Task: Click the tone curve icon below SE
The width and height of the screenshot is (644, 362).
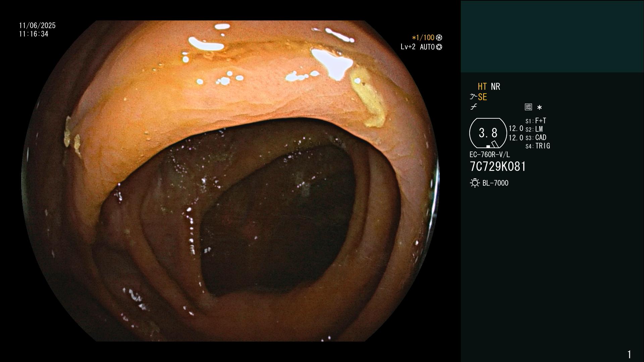Action: (x=474, y=107)
